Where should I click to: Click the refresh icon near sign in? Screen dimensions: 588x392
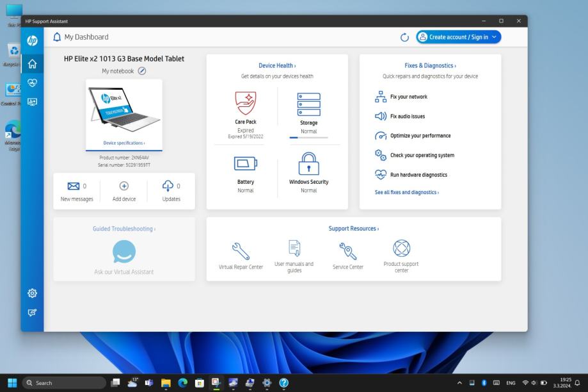(x=404, y=37)
